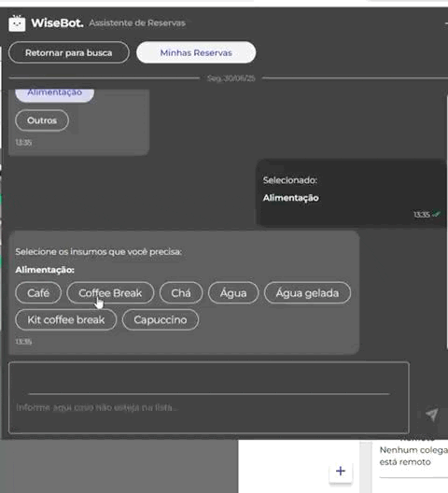Click the Selecionado: Alimentação message bubble
Viewport: 448px width, 493px height.
click(351, 193)
